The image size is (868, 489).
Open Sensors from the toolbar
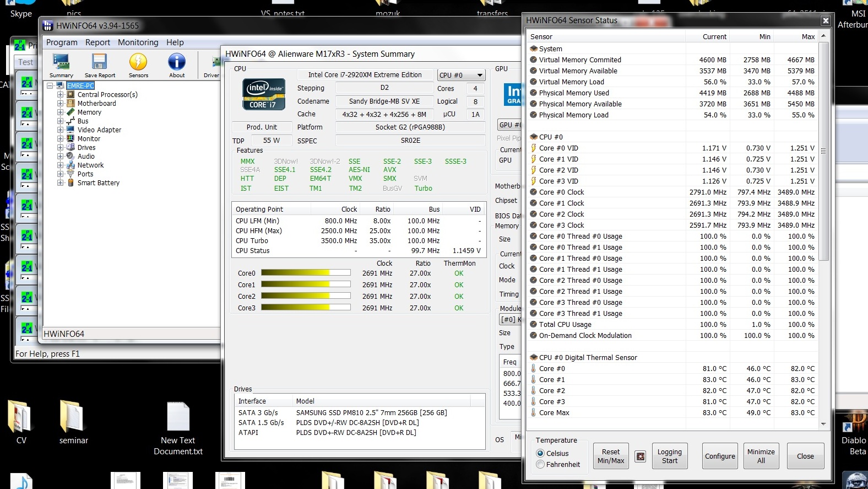point(138,65)
